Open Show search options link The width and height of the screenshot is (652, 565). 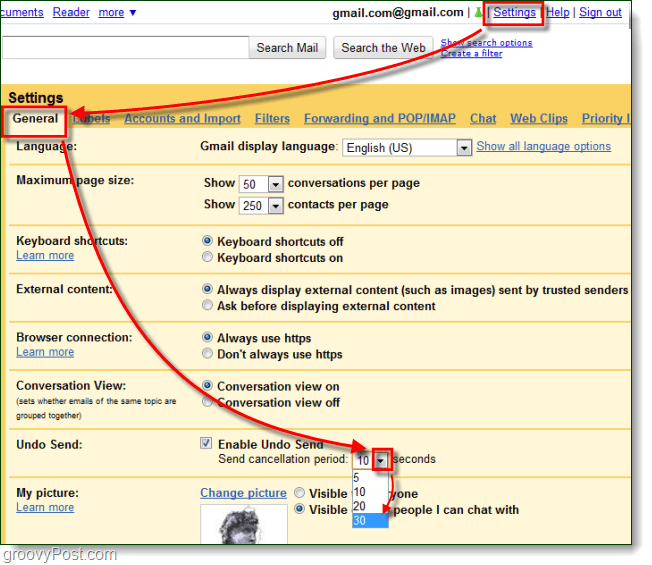[x=487, y=42]
